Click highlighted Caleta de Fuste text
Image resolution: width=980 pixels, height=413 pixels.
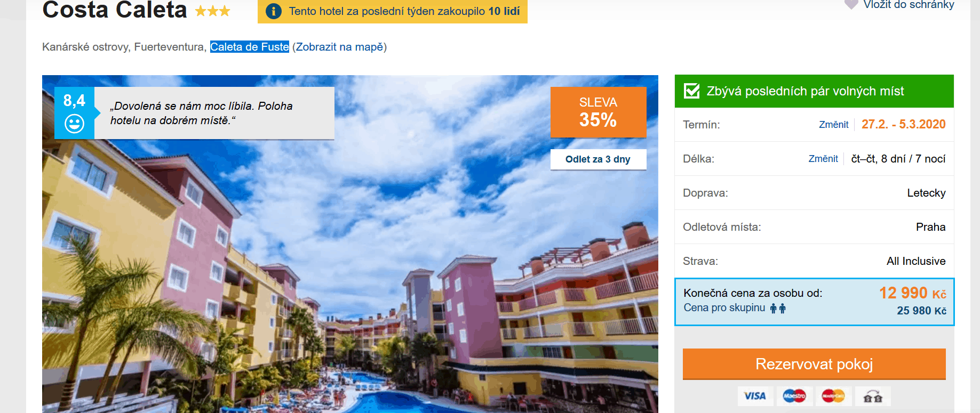250,47
